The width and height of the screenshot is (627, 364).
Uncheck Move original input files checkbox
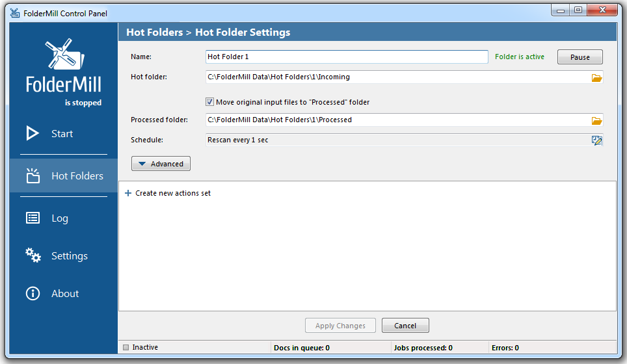coord(209,102)
